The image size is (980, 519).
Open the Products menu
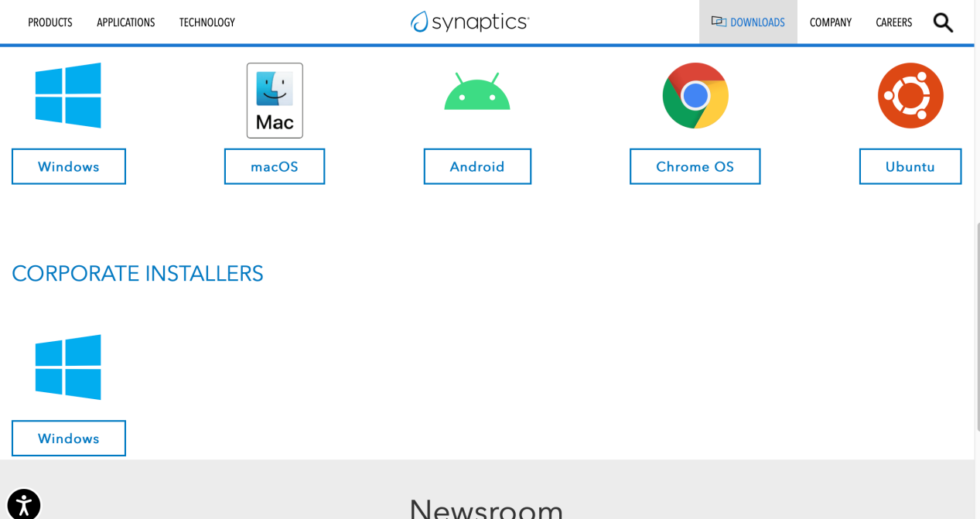(x=50, y=22)
